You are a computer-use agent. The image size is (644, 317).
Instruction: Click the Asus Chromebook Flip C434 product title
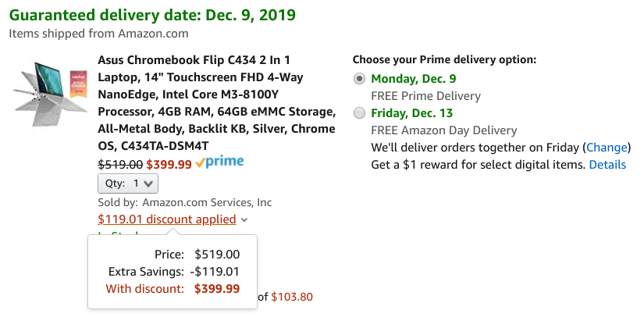(216, 102)
